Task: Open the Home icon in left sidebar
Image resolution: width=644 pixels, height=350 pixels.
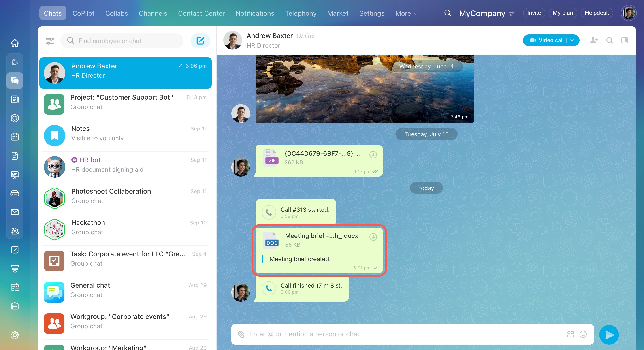Action: [x=15, y=43]
